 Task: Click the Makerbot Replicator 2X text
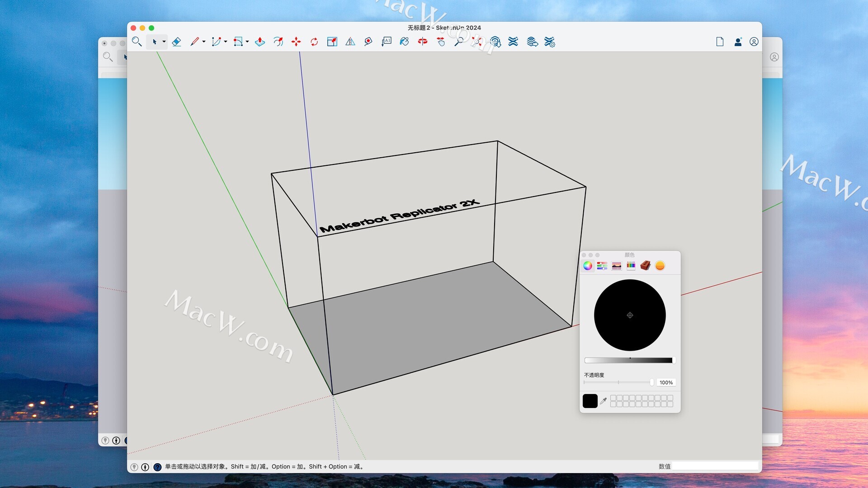399,216
